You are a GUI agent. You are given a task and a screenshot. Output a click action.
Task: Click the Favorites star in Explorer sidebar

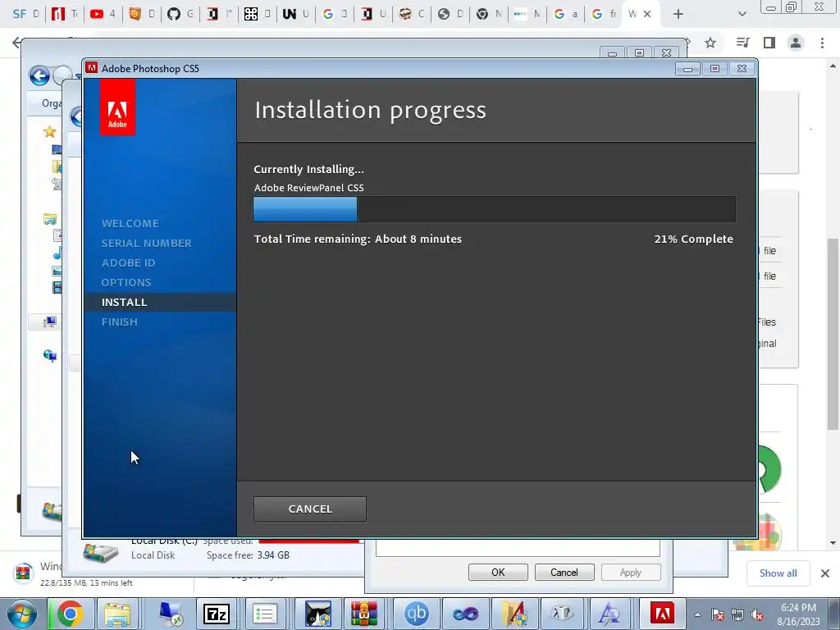tap(50, 131)
